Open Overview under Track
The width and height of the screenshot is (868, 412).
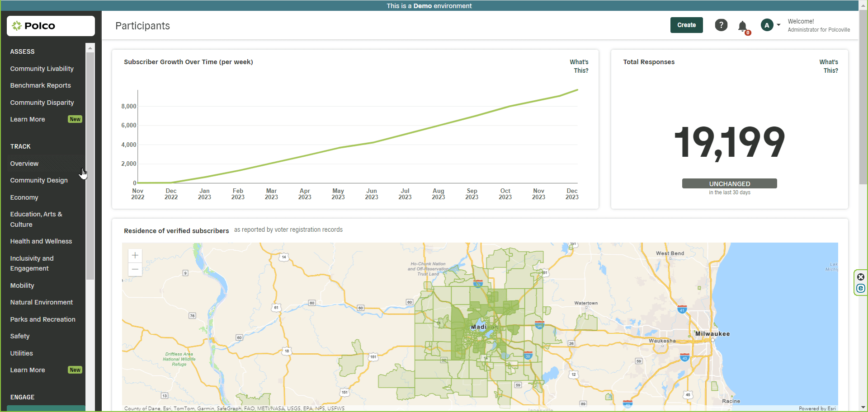tap(24, 164)
